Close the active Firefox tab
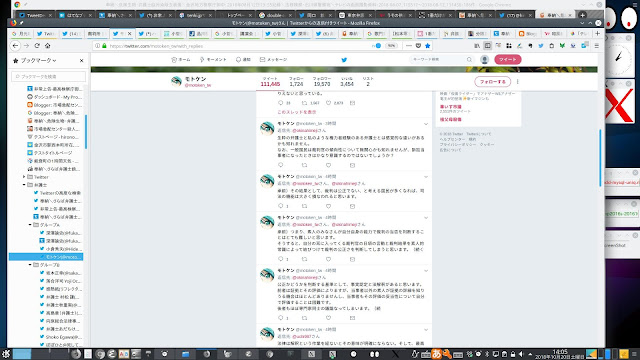 pyautogui.click(x=130, y=33)
